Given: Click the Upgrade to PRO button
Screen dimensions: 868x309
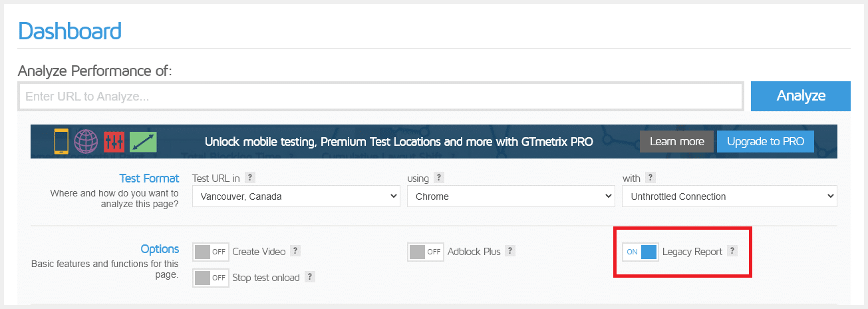Looking at the screenshot, I should point(766,141).
